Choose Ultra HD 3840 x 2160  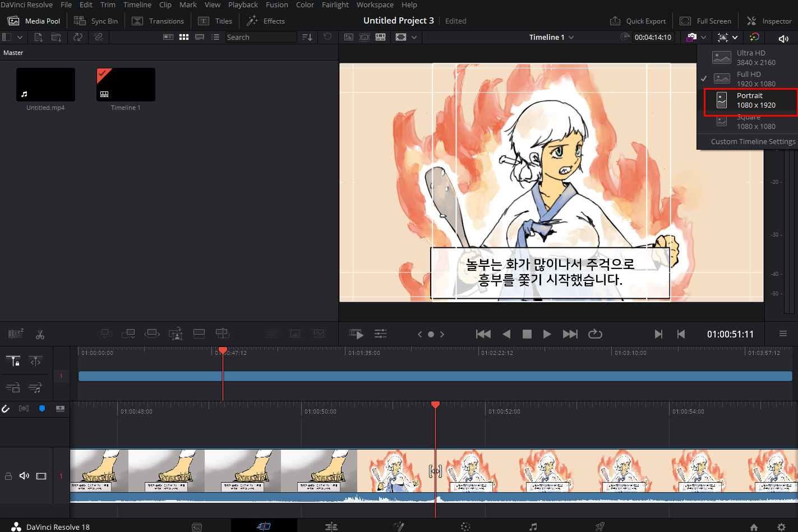pyautogui.click(x=747, y=58)
